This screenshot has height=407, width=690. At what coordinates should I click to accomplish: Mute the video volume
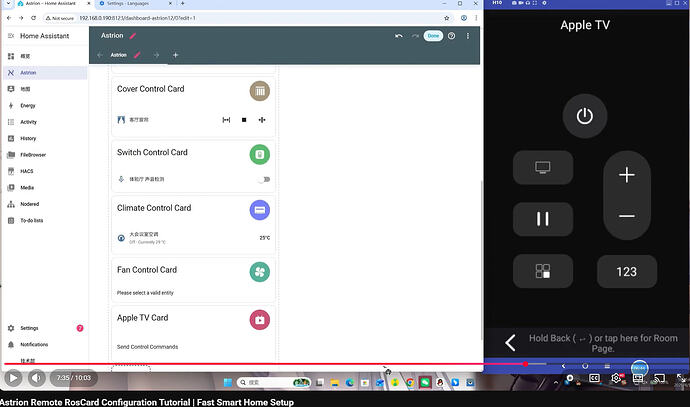coord(37,378)
